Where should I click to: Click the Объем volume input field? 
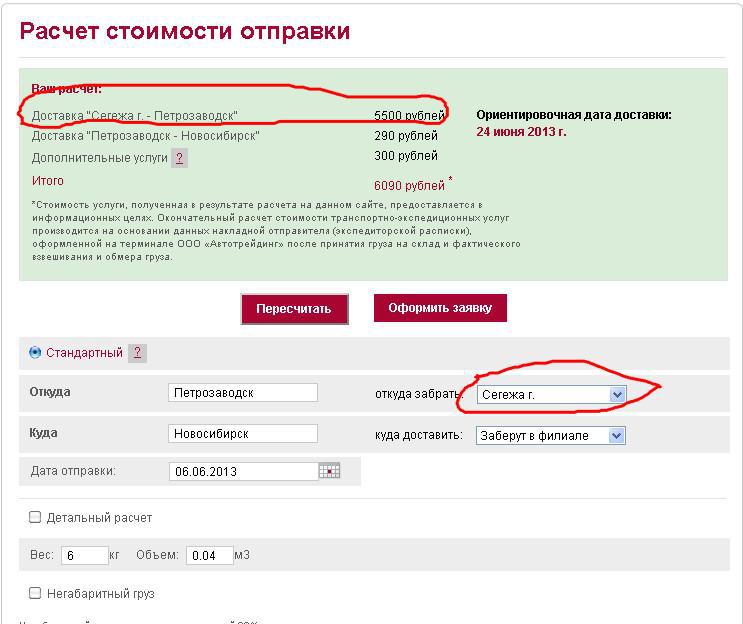coord(209,555)
